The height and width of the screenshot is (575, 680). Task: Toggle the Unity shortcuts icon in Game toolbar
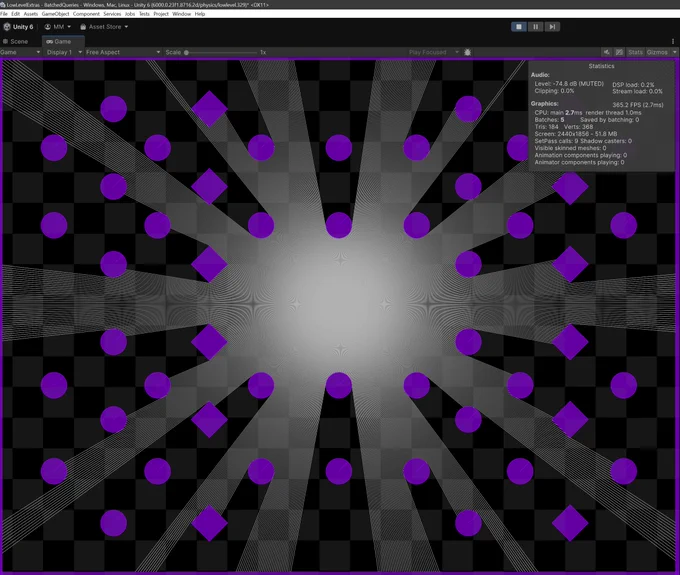pyautogui.click(x=619, y=52)
